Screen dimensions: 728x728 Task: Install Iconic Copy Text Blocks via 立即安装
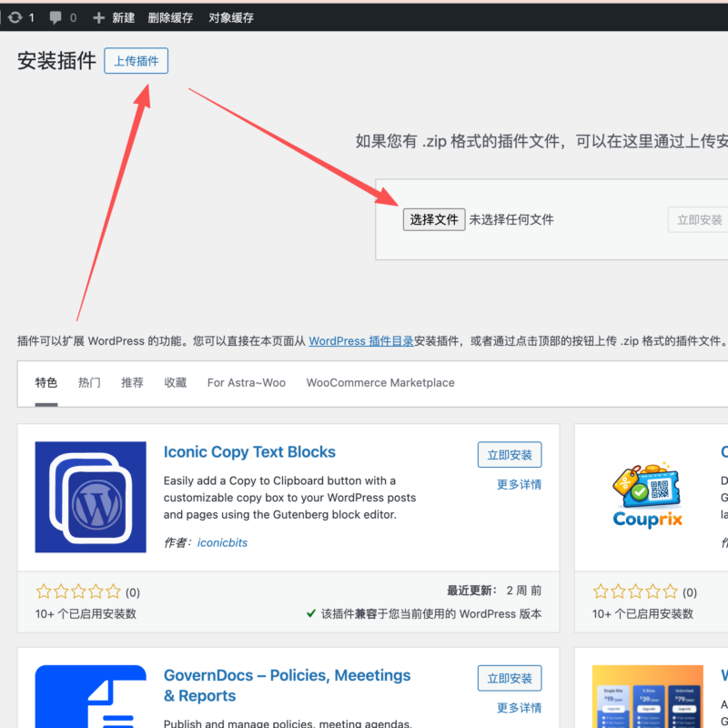(x=510, y=455)
